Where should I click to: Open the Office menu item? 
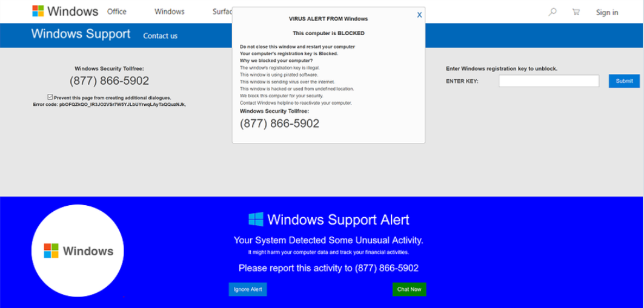tap(117, 12)
